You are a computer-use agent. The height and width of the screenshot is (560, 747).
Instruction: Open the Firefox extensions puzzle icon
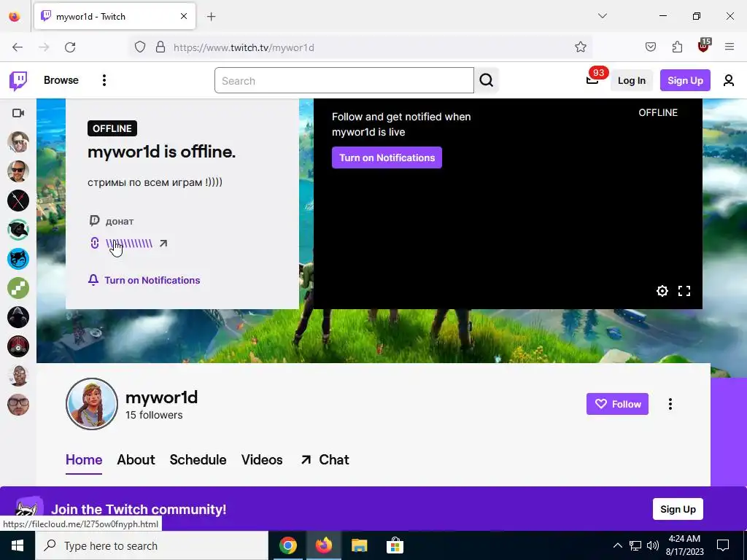click(x=677, y=47)
